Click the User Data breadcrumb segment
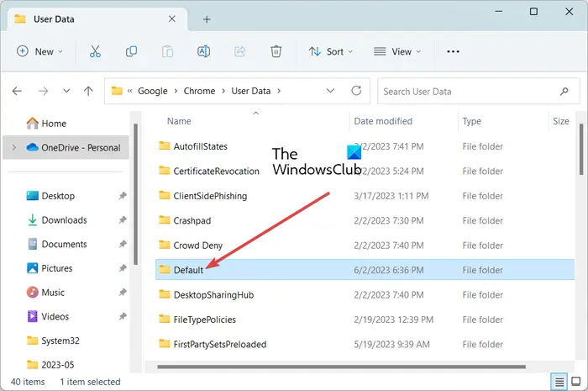This screenshot has width=588, height=391. click(251, 91)
